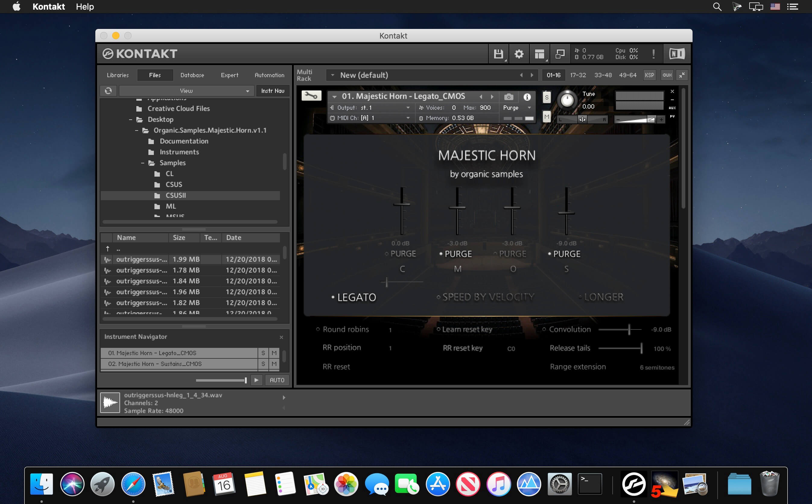
Task: Toggle PURGE for the C microphone
Action: click(x=400, y=254)
